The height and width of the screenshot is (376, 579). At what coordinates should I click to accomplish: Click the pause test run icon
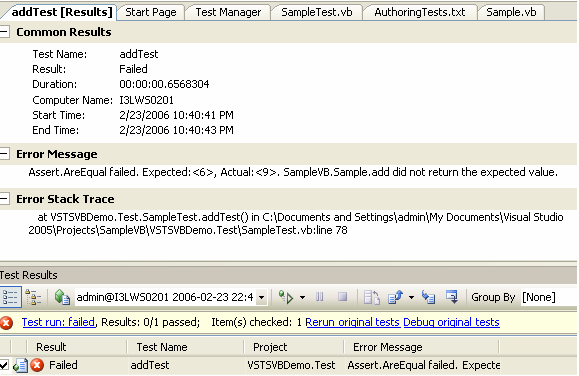pos(320,297)
